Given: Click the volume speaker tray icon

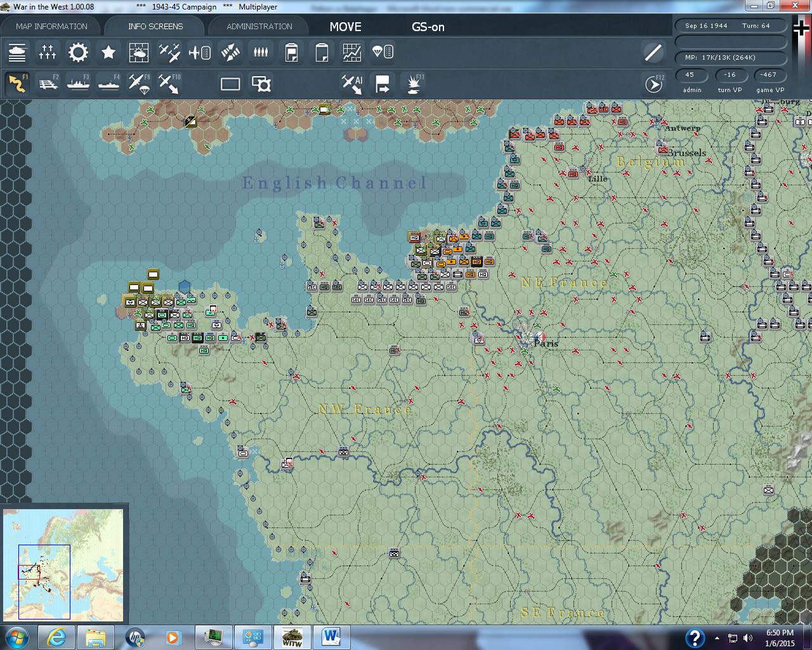Looking at the screenshot, I should (x=748, y=638).
